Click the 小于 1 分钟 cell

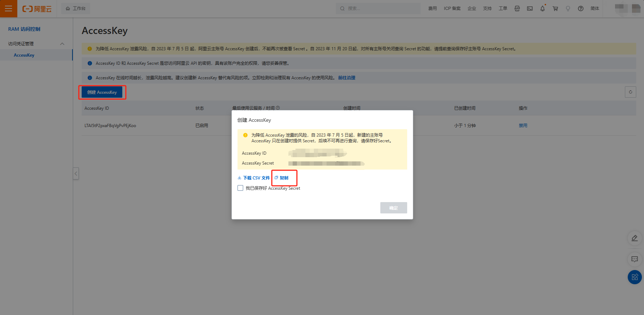click(x=465, y=126)
